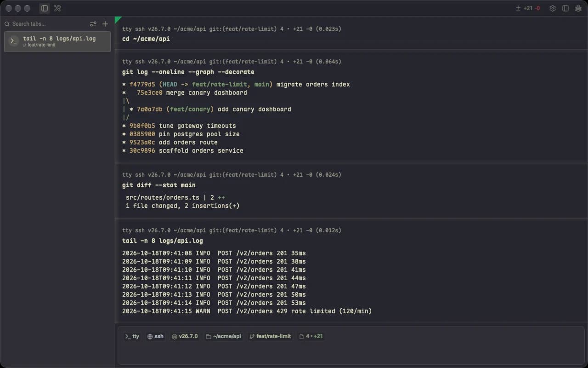Click the terminal prompt icon on the tab

(x=14, y=41)
